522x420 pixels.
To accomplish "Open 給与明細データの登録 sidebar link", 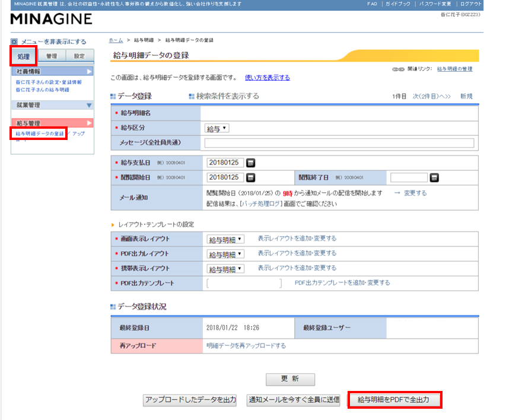I will pos(40,133).
